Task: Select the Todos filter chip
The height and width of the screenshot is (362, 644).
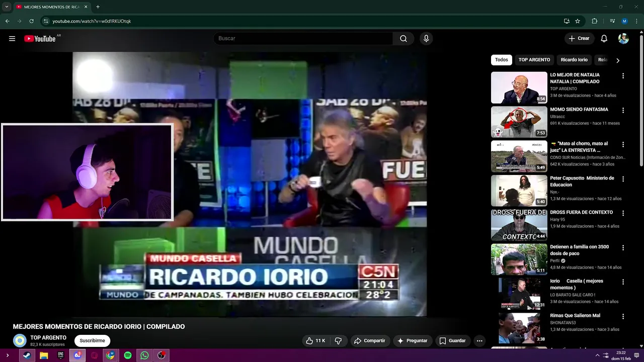Action: click(x=502, y=60)
